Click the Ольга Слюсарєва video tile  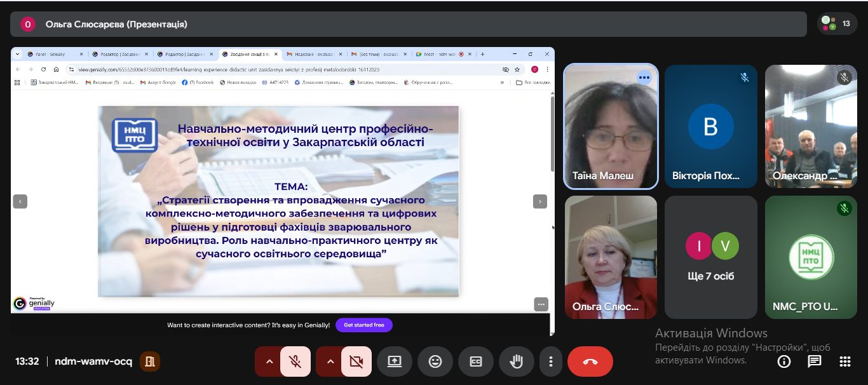611,257
